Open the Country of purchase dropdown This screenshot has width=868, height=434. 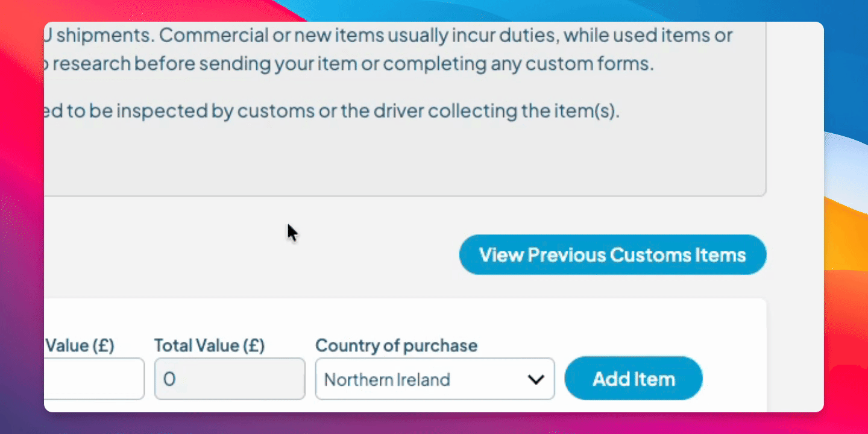(434, 379)
